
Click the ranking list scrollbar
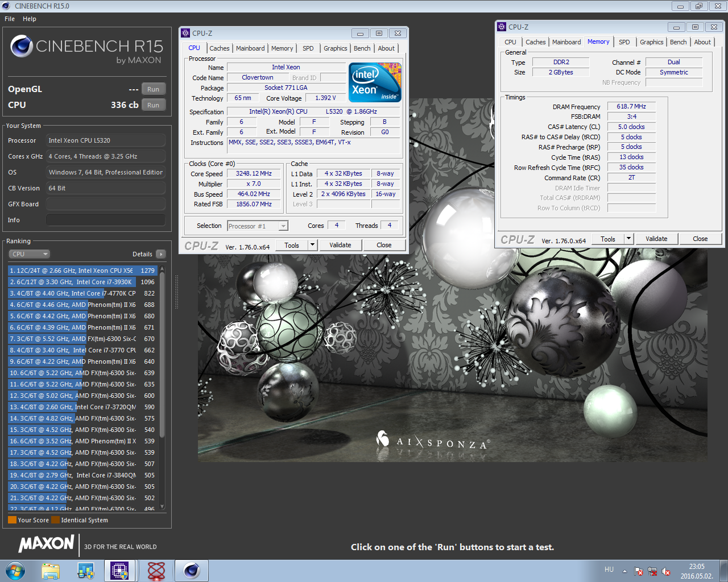[162, 355]
